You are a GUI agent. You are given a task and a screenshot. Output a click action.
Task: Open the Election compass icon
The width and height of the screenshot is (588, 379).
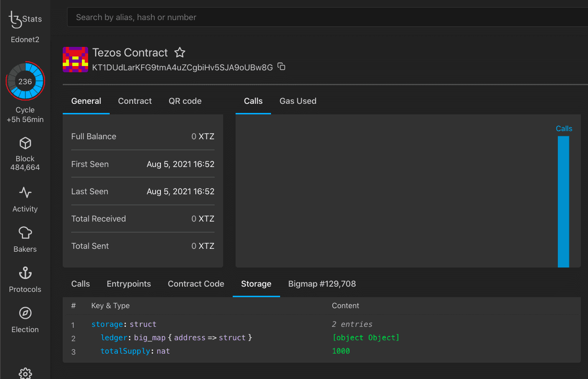(25, 313)
